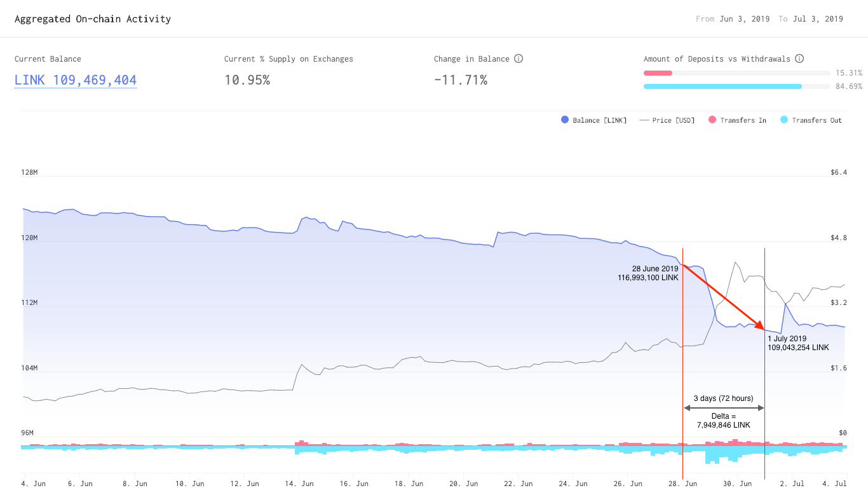Click the $6.4 price axis label

point(839,172)
